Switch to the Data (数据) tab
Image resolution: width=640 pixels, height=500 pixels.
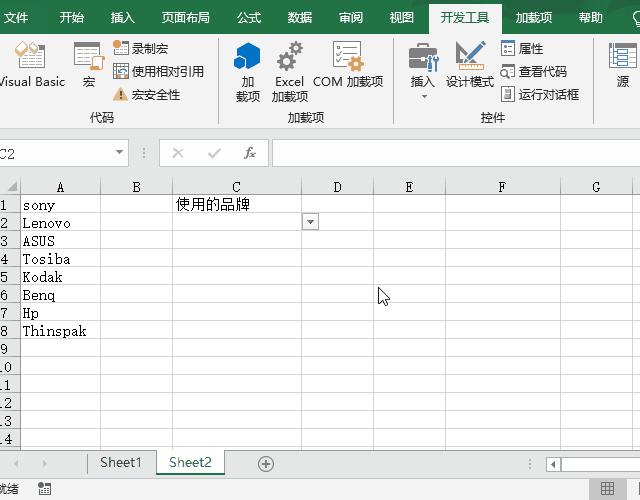[x=300, y=18]
